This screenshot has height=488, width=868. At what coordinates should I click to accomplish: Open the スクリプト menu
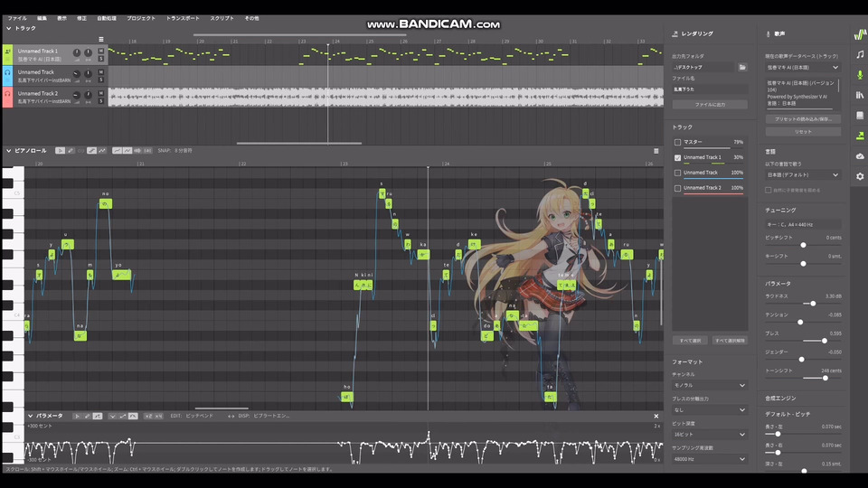click(222, 18)
